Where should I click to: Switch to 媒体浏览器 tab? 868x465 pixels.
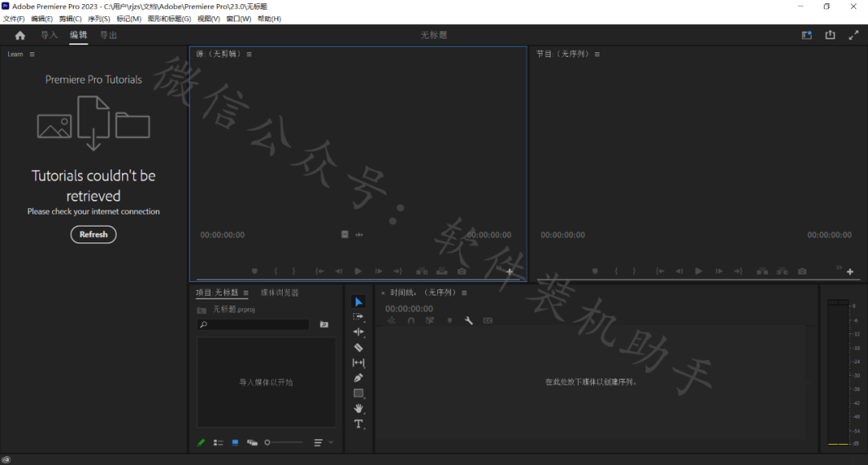[280, 293]
